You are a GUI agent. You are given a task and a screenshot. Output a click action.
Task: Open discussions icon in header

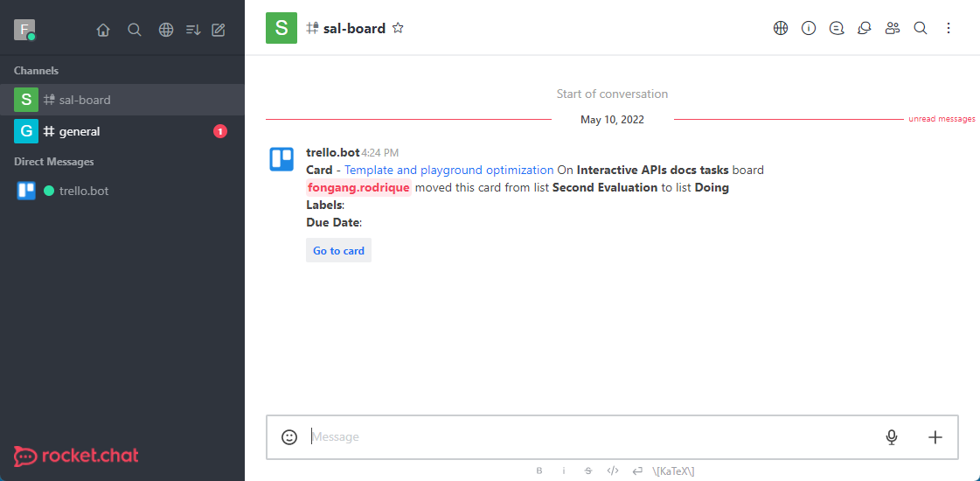point(865,28)
